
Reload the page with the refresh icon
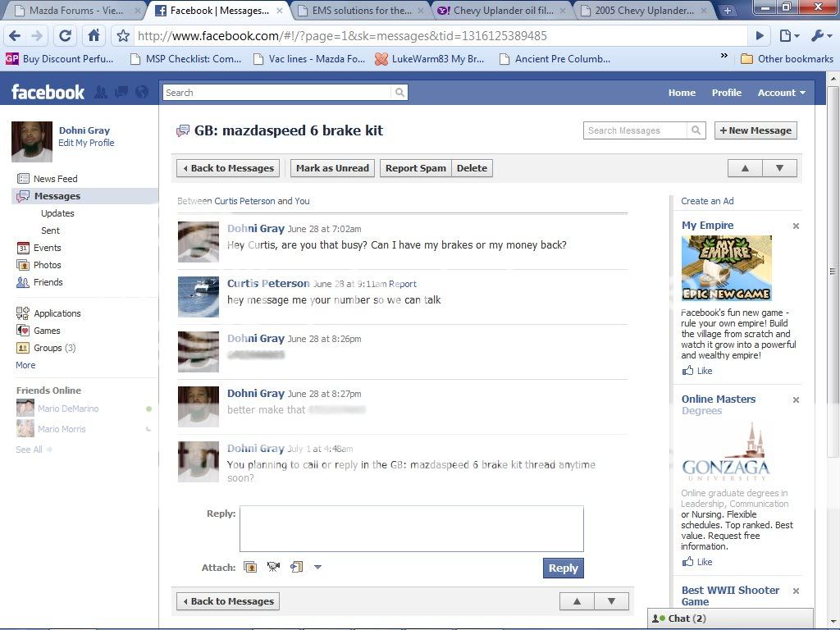[x=66, y=36]
